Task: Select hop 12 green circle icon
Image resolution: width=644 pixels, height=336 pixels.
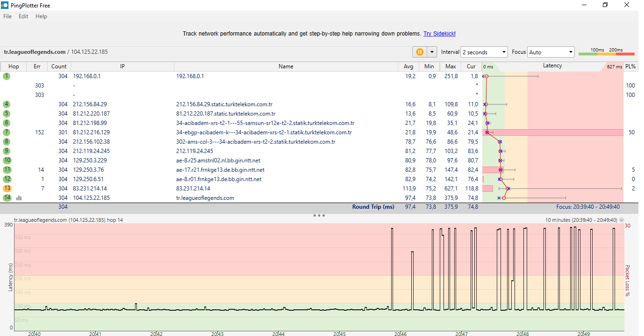Action: tap(7, 179)
